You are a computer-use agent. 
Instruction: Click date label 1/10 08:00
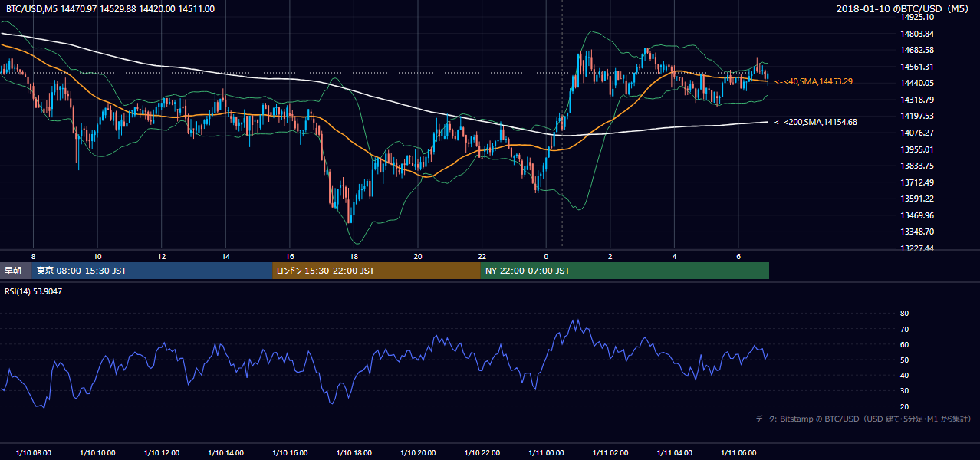click(32, 452)
